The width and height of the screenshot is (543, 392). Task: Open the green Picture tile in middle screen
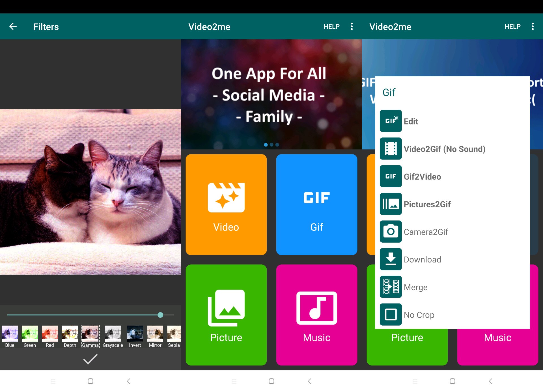click(x=226, y=315)
